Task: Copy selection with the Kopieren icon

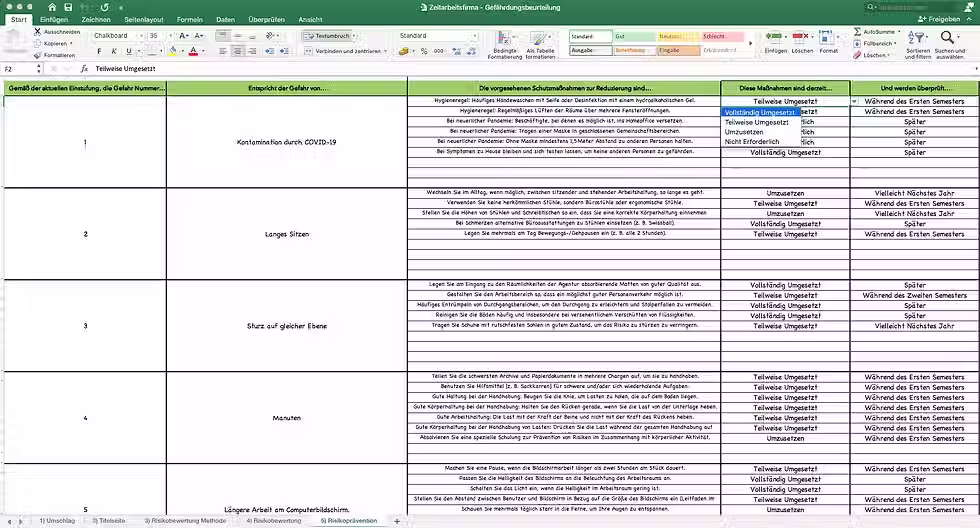Action: [38, 43]
